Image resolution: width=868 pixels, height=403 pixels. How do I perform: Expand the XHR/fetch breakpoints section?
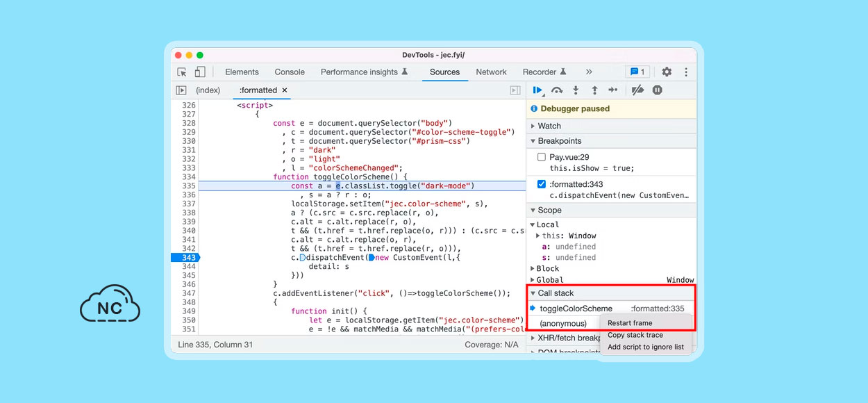[564, 338]
